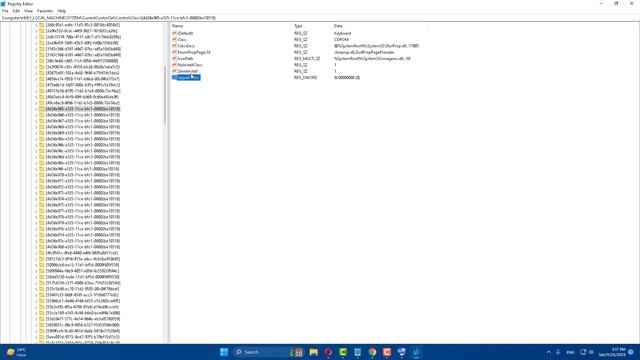The height and width of the screenshot is (360, 640).
Task: Open the Edit menu
Action: [16, 11]
